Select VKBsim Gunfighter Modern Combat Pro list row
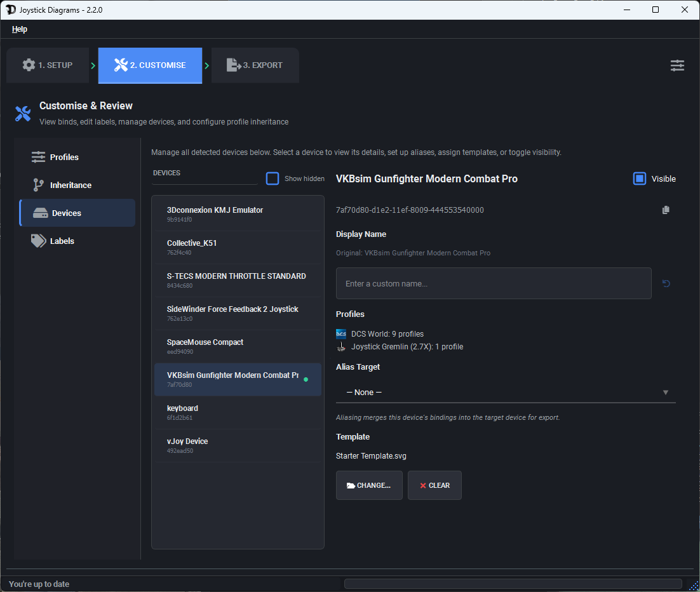 pos(238,379)
